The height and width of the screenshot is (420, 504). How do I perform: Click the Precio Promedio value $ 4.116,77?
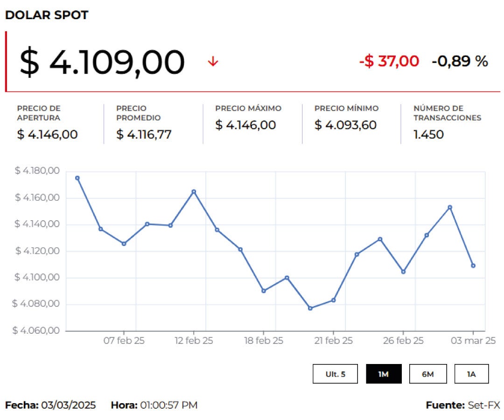pyautogui.click(x=144, y=134)
